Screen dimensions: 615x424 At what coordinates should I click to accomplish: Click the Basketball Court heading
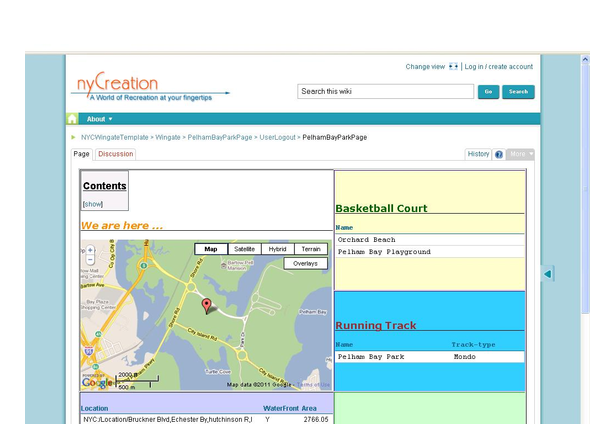381,208
